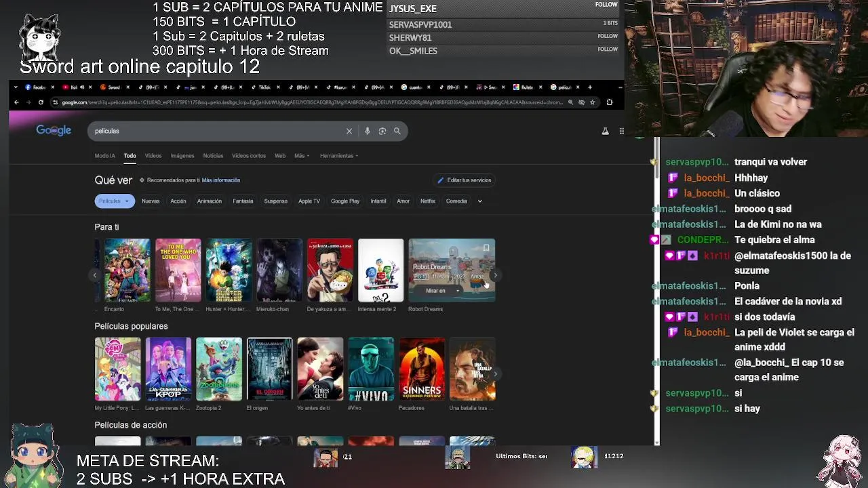Switch to the Videos cortos search tab
Image resolution: width=868 pixels, height=488 pixels.
tap(249, 156)
